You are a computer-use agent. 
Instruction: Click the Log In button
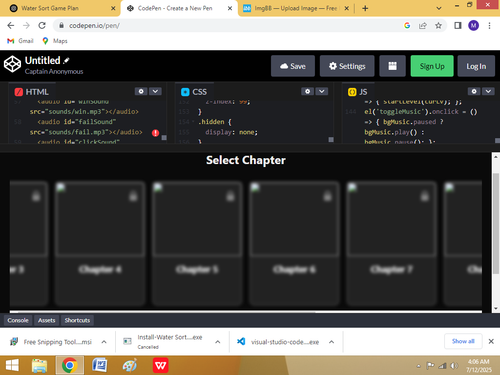click(476, 66)
